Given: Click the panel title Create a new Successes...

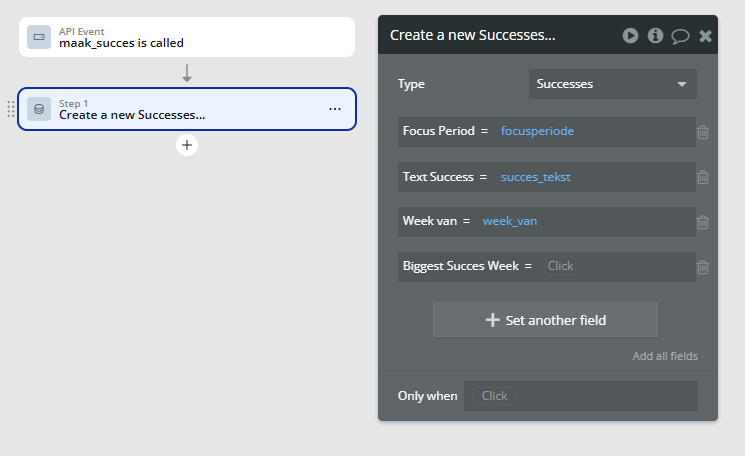Looking at the screenshot, I should pyautogui.click(x=472, y=35).
